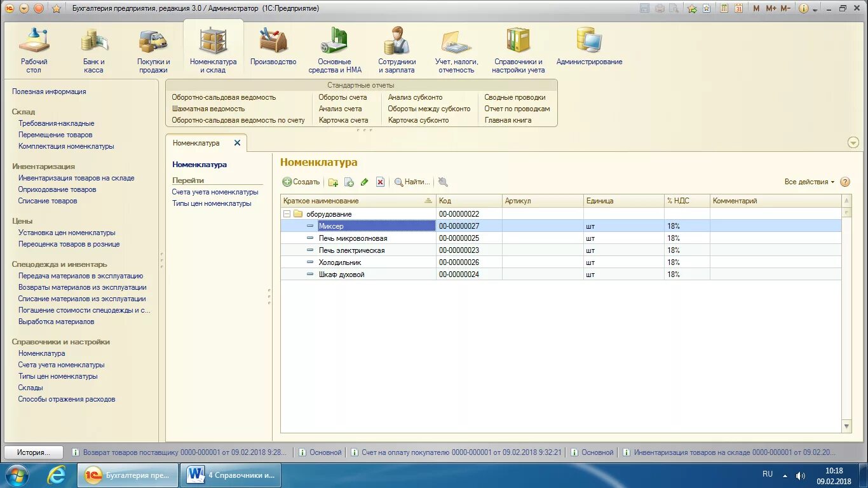
Task: Sort by the Код column header
Action: click(x=469, y=201)
